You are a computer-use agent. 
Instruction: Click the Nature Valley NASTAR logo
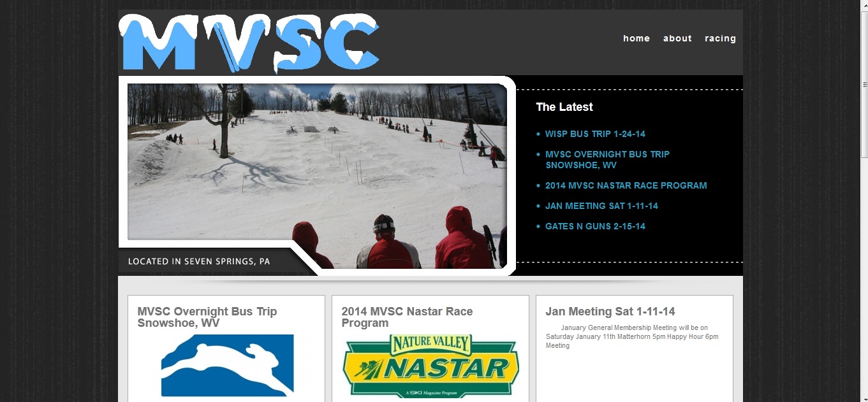[x=431, y=366]
